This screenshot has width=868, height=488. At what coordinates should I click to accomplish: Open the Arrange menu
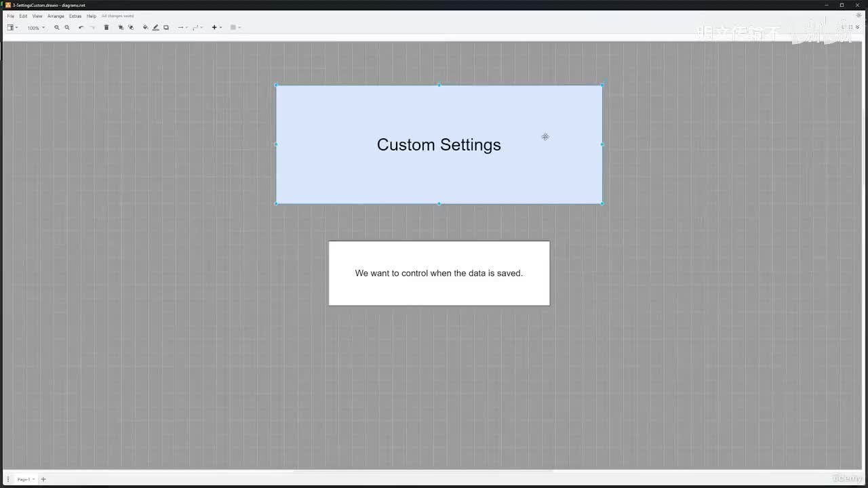coord(56,16)
